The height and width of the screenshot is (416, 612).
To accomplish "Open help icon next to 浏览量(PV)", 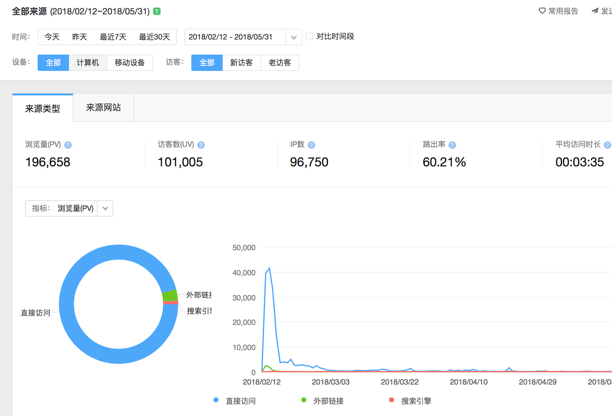I will point(68,145).
